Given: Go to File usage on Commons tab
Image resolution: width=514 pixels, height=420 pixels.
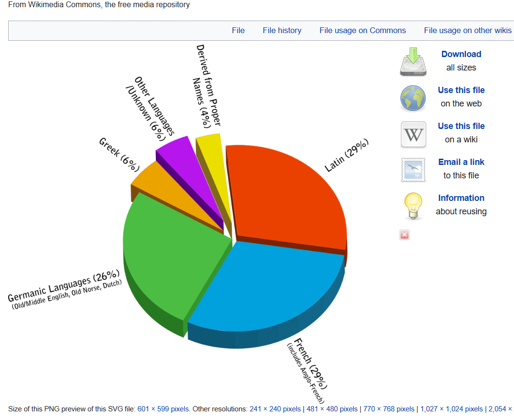Looking at the screenshot, I should pos(362,31).
